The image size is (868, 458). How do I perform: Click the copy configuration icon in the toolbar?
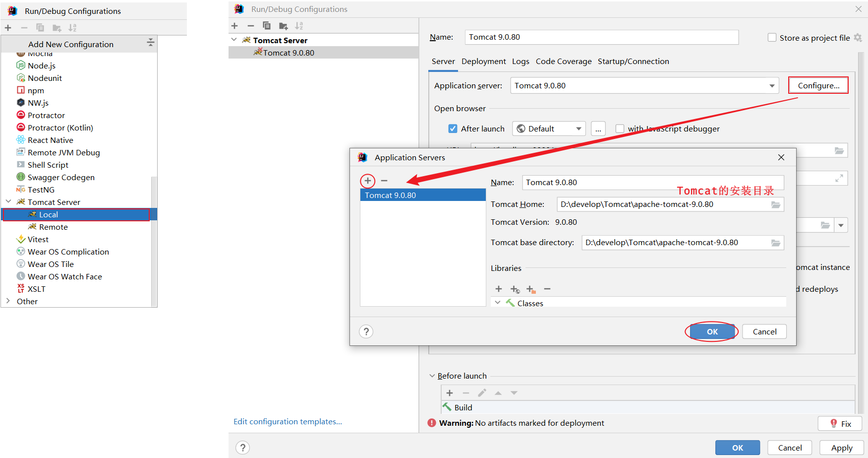267,26
